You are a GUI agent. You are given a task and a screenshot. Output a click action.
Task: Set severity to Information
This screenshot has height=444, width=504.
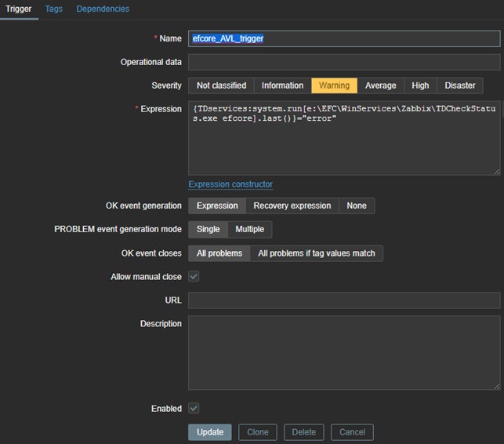282,86
